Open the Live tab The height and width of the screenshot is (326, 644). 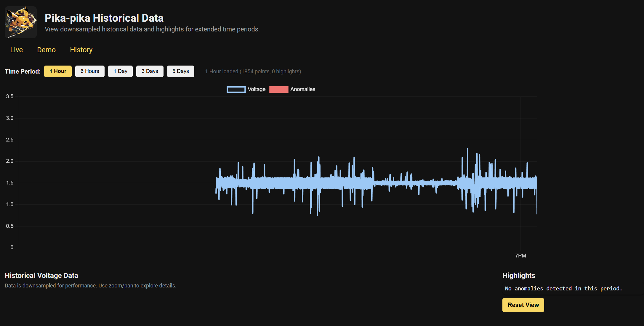[x=16, y=50]
